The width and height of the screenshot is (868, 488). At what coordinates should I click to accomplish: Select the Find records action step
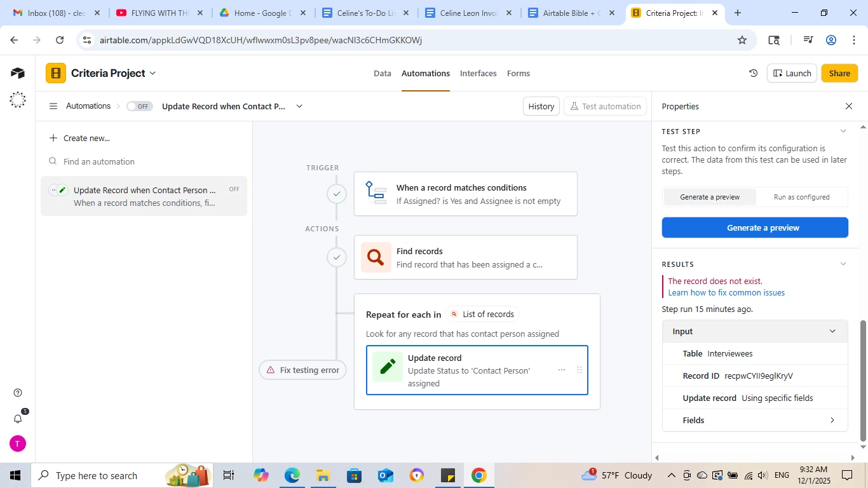pyautogui.click(x=466, y=257)
